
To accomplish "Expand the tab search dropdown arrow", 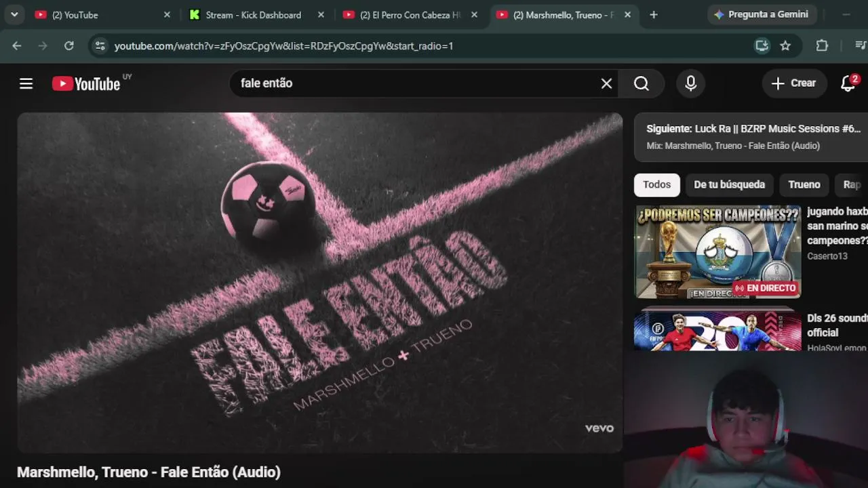I will pyautogui.click(x=14, y=14).
